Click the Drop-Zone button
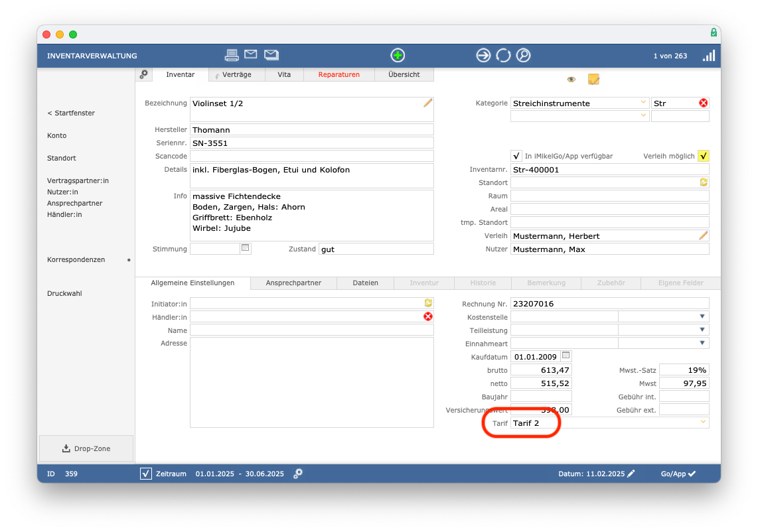The height and width of the screenshot is (532, 758). (x=86, y=448)
